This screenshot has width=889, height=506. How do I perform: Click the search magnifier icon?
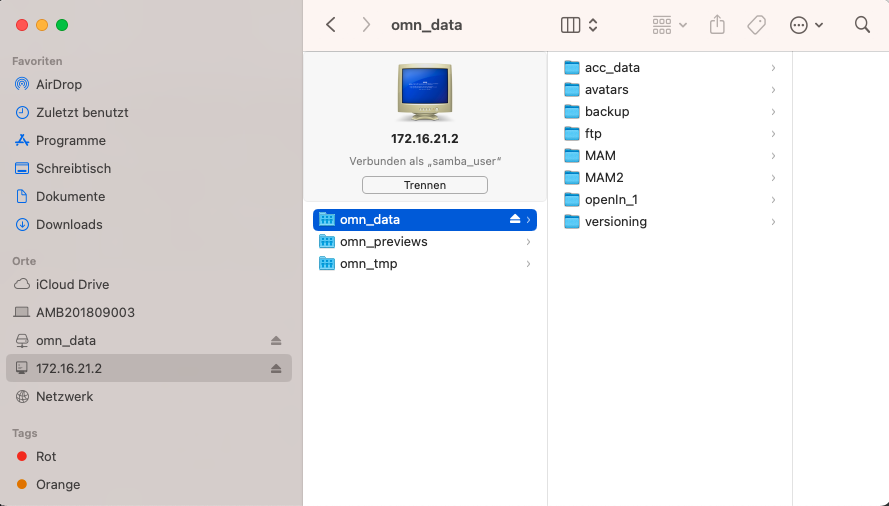tap(862, 24)
